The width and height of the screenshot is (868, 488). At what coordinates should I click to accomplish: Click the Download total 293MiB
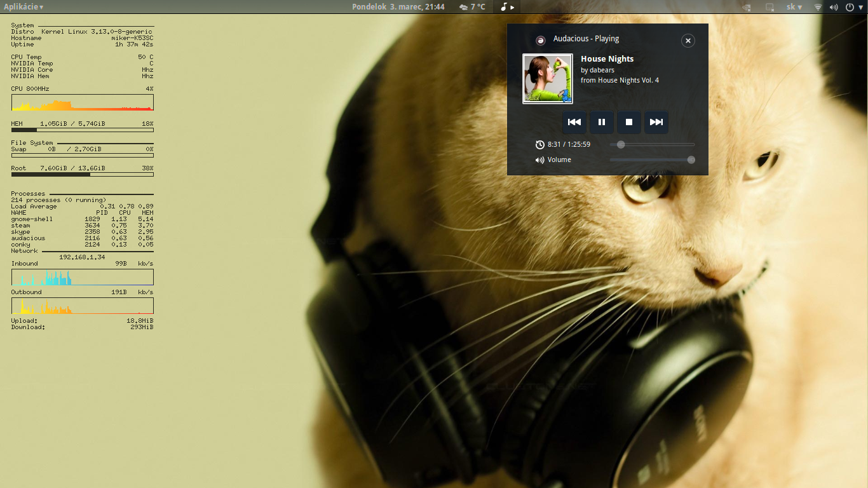click(x=142, y=327)
